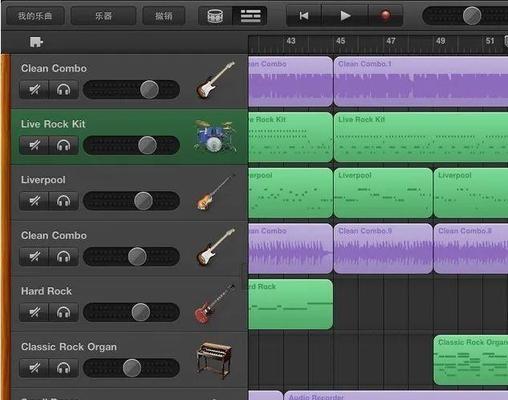
Task: Solo the second Clean Combo track
Action: tap(63, 256)
